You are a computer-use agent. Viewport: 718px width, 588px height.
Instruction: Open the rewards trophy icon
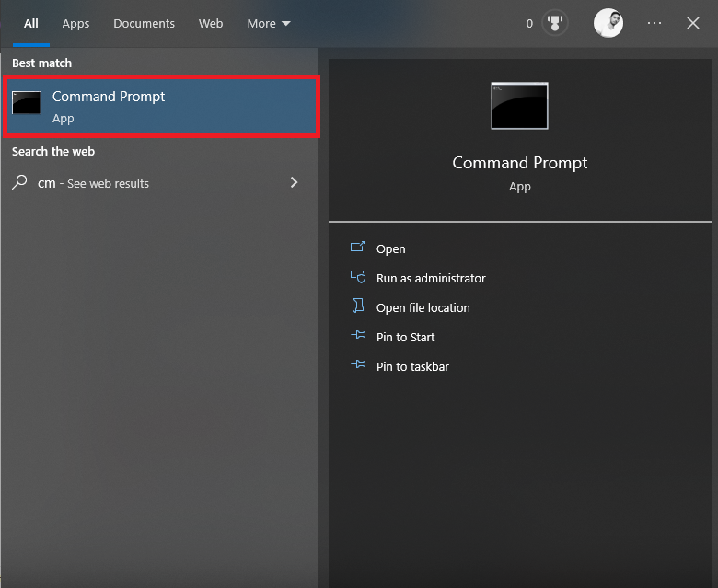point(554,23)
